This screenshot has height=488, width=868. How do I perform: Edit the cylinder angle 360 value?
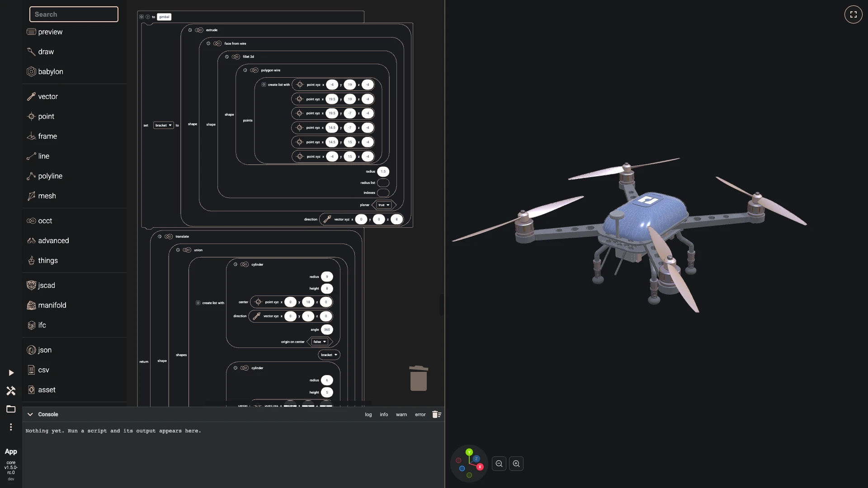327,330
